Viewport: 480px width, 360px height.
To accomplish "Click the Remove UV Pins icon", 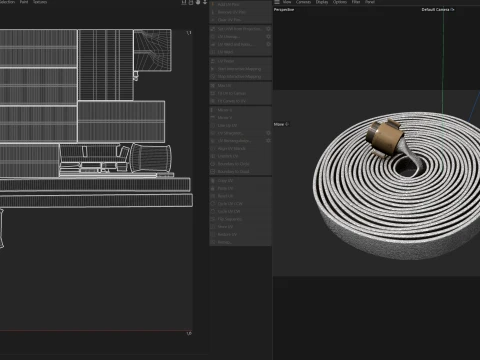I will click(x=213, y=12).
